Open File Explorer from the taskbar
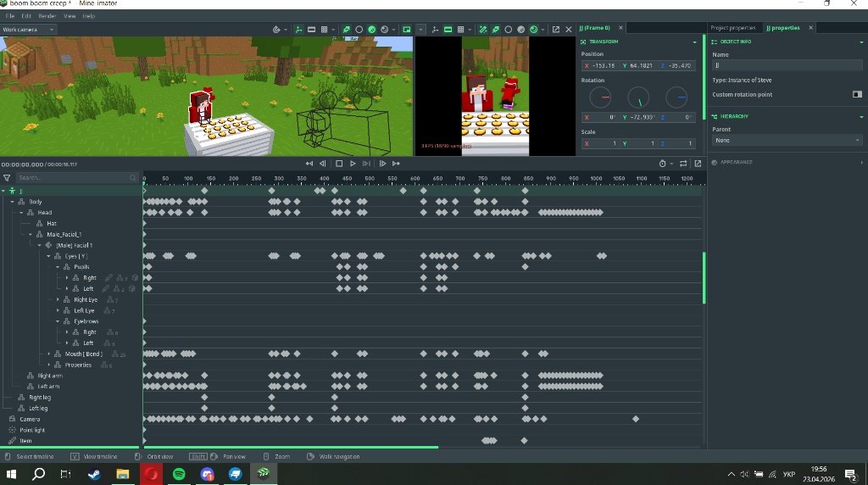This screenshot has height=485, width=868. 122,474
